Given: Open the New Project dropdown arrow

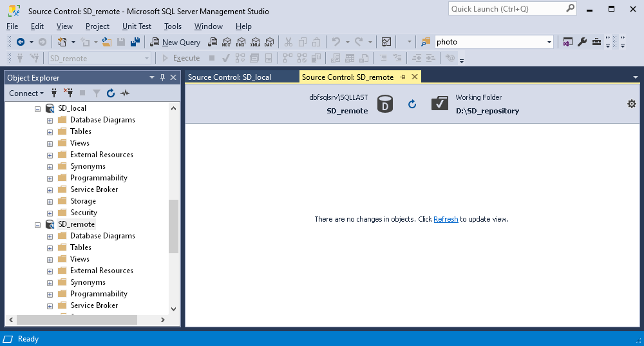Looking at the screenshot, I should pos(73,42).
